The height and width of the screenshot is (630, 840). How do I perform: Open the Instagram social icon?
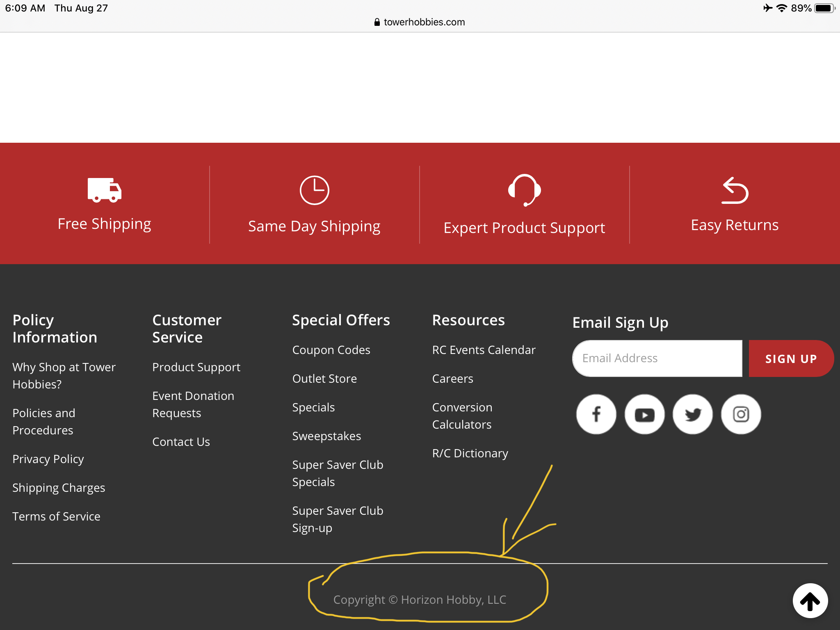pyautogui.click(x=741, y=414)
